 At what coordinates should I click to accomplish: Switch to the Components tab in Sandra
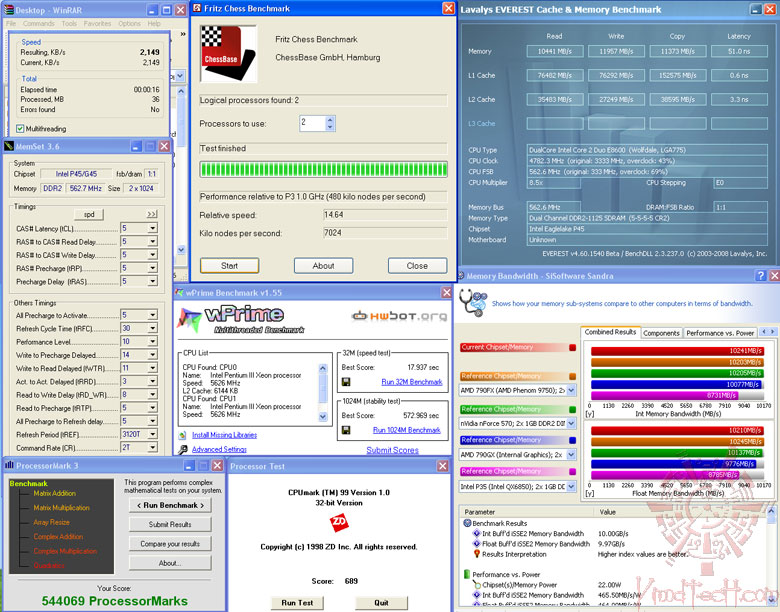click(x=661, y=333)
